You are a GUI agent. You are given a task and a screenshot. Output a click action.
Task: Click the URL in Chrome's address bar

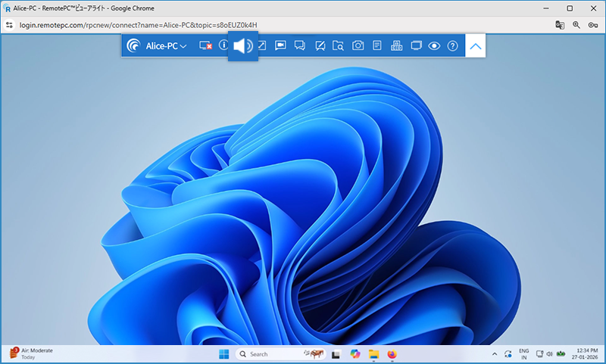click(139, 25)
